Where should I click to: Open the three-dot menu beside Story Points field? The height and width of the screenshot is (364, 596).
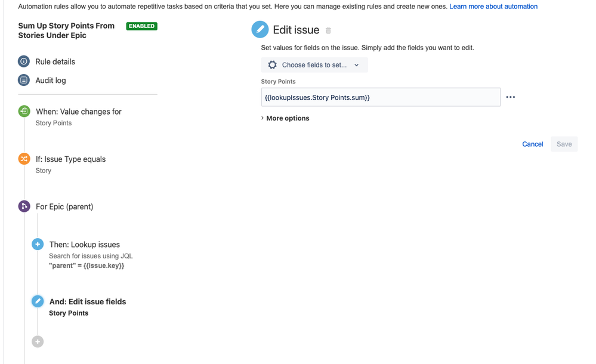coord(511,97)
